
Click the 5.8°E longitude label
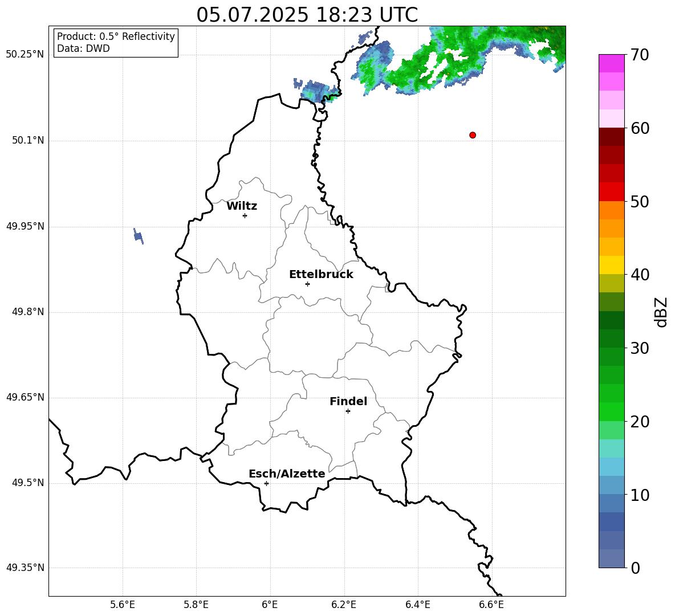pos(196,605)
